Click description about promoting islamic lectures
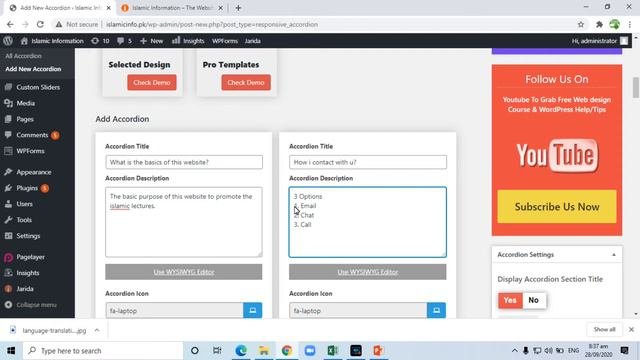This screenshot has height=360, width=640. 184,222
